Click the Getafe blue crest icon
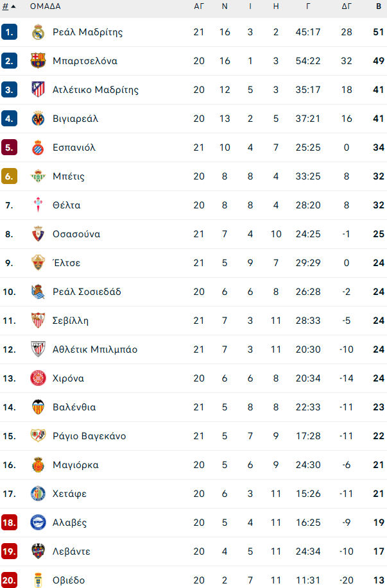The image size is (387, 588). point(38,494)
